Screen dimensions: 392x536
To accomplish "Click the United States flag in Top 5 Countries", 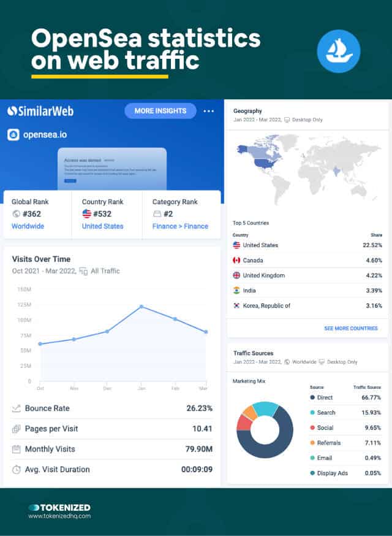I will [236, 245].
